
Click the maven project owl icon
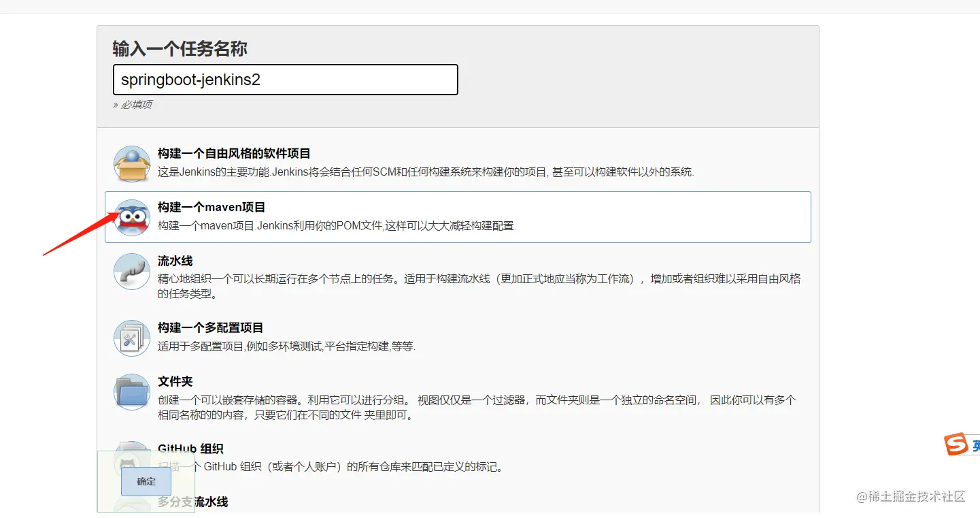[131, 218]
